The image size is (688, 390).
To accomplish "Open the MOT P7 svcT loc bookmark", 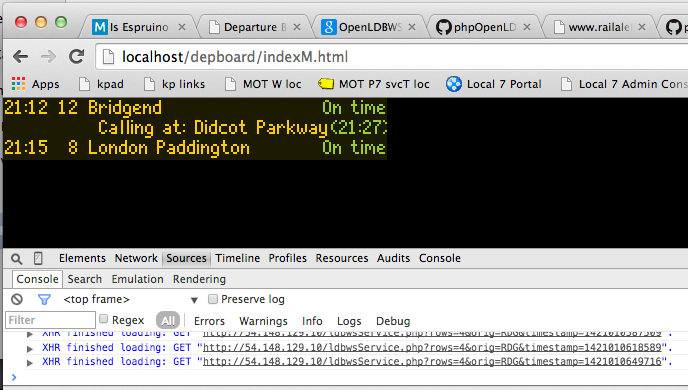I will [x=374, y=84].
